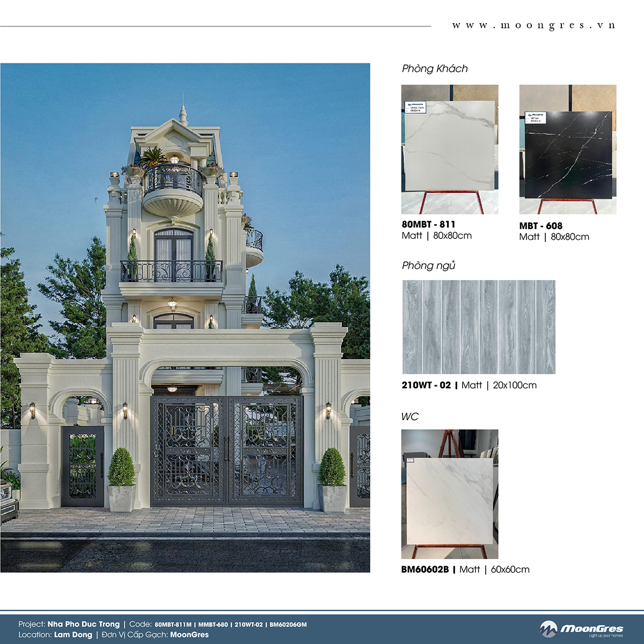
Task: View the house exterior rendering image
Action: click(x=185, y=318)
